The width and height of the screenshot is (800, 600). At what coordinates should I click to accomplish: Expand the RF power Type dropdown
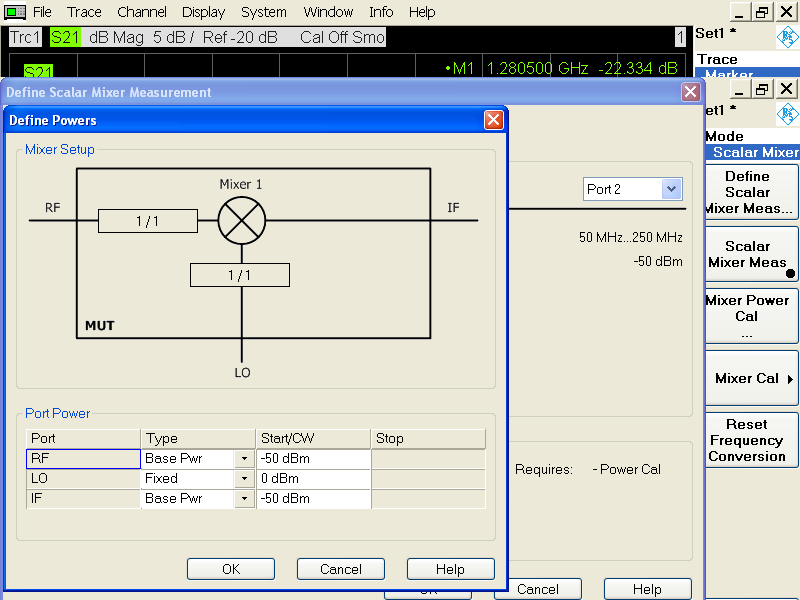pyautogui.click(x=244, y=459)
